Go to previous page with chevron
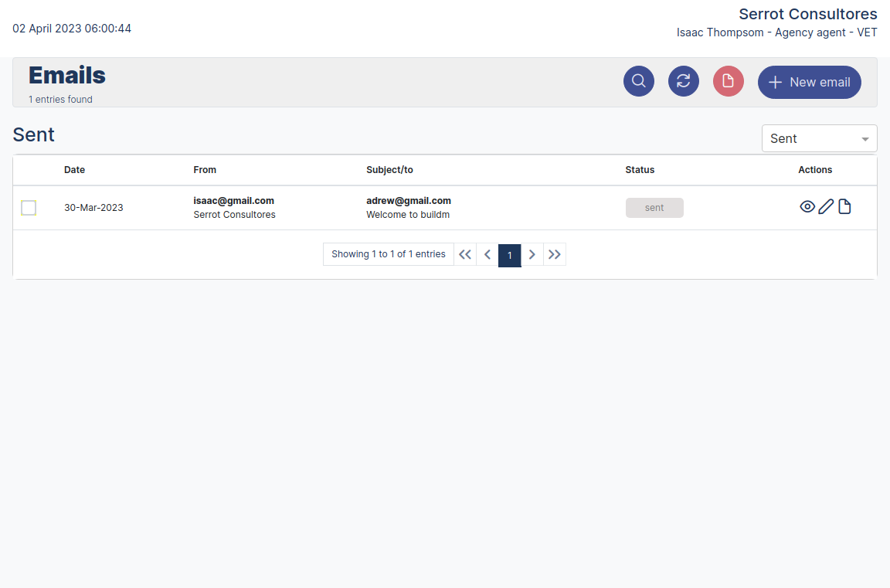The image size is (890, 588). click(x=487, y=254)
